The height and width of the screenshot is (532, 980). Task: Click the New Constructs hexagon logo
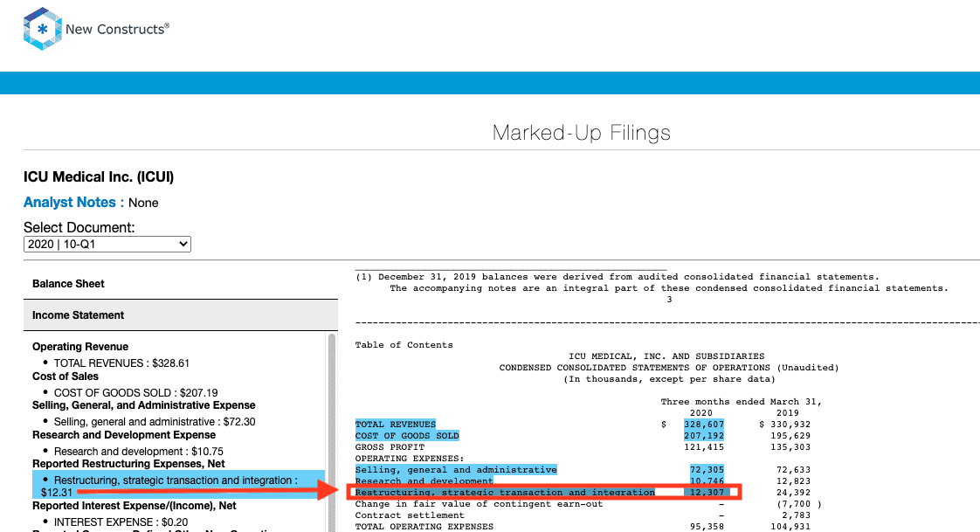point(43,29)
